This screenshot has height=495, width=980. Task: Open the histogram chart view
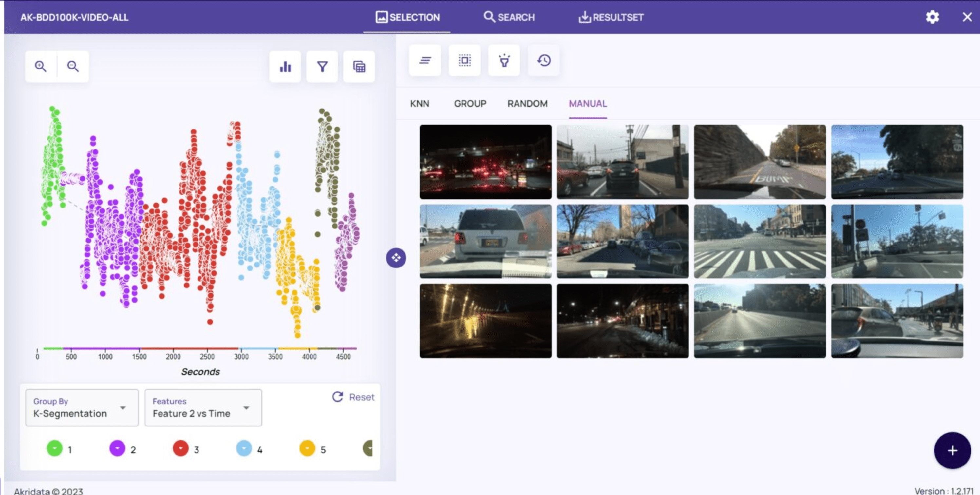[x=285, y=66]
